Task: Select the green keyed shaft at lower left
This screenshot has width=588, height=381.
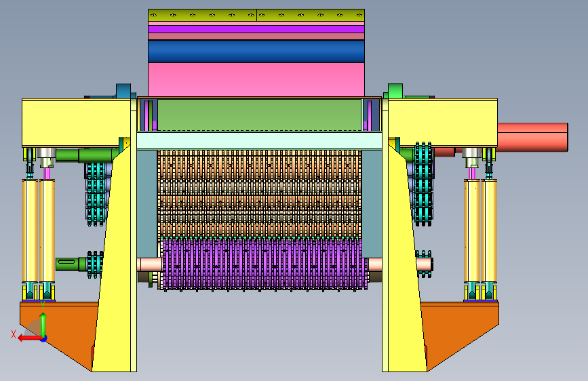Action: pos(71,264)
